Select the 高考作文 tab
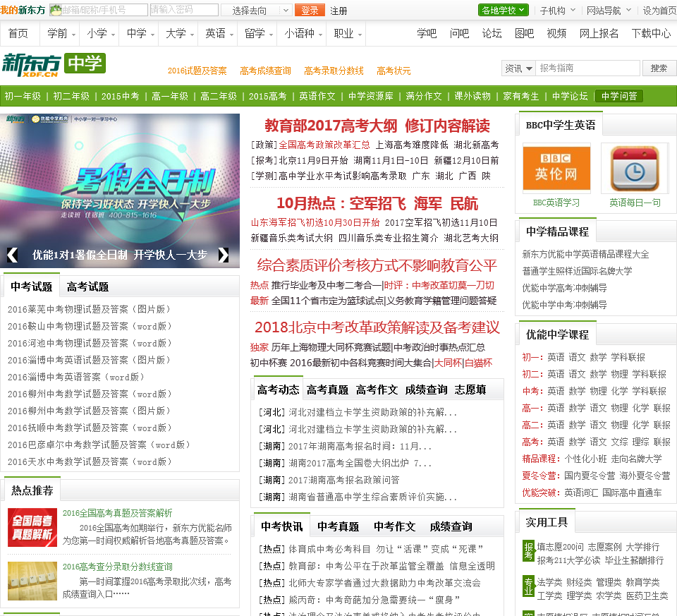 click(x=377, y=390)
